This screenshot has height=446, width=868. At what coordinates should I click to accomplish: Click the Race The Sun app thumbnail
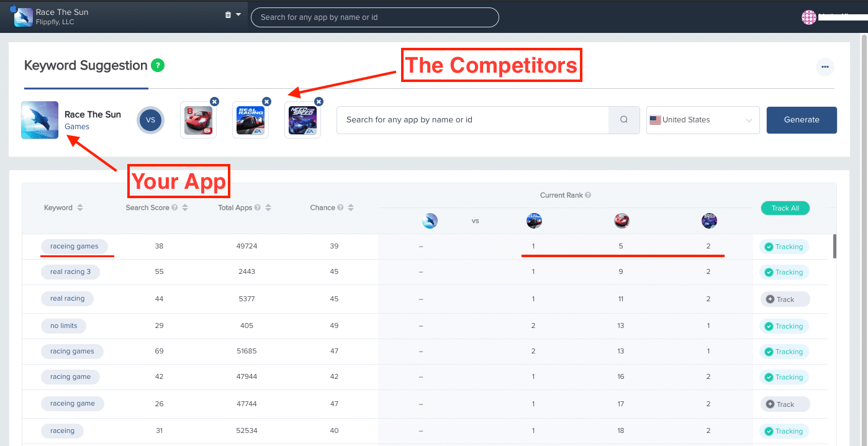[40, 120]
